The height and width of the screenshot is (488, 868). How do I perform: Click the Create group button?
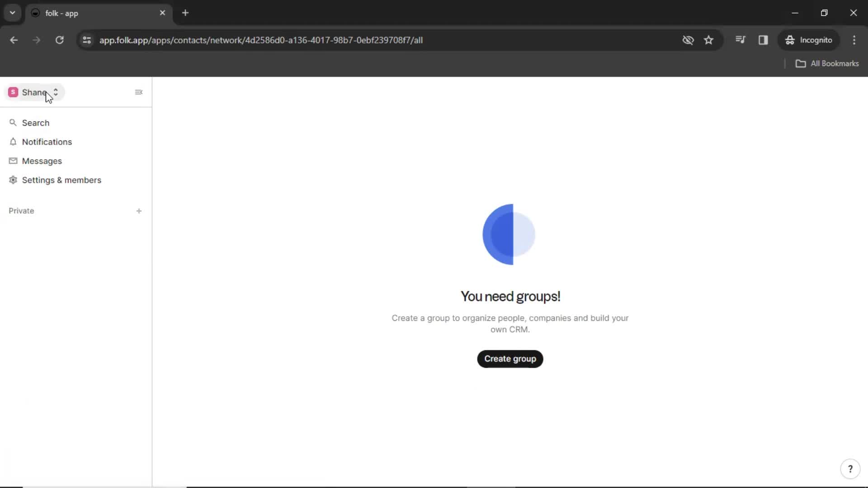[x=510, y=359]
